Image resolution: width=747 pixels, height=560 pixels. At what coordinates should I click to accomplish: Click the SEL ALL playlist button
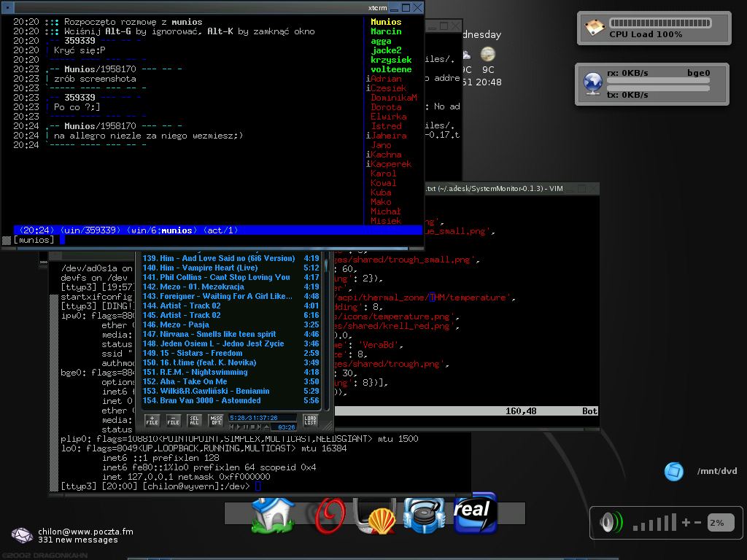coord(195,420)
